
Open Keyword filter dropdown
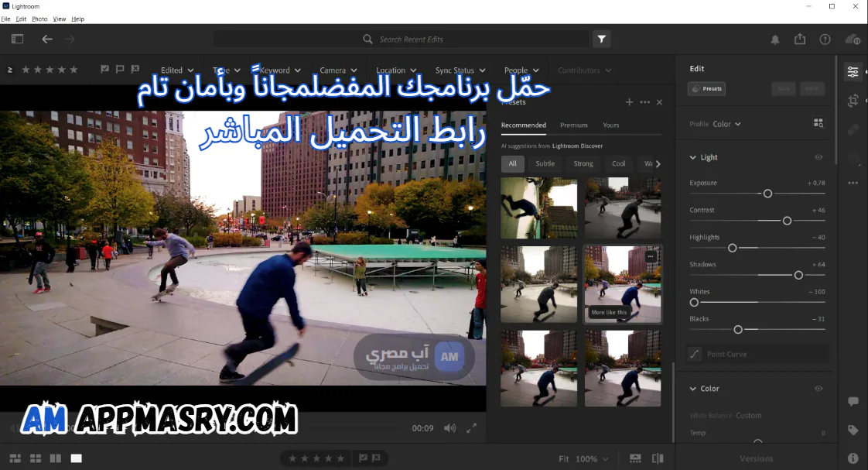(x=280, y=70)
